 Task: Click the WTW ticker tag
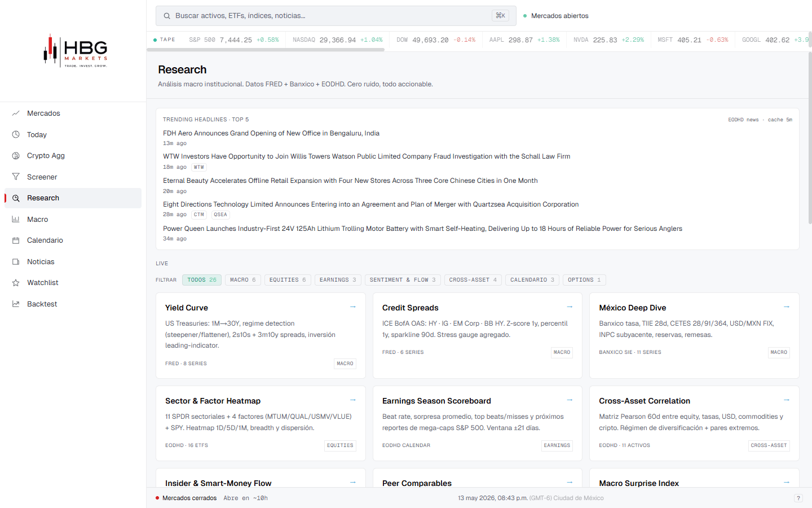(x=199, y=167)
